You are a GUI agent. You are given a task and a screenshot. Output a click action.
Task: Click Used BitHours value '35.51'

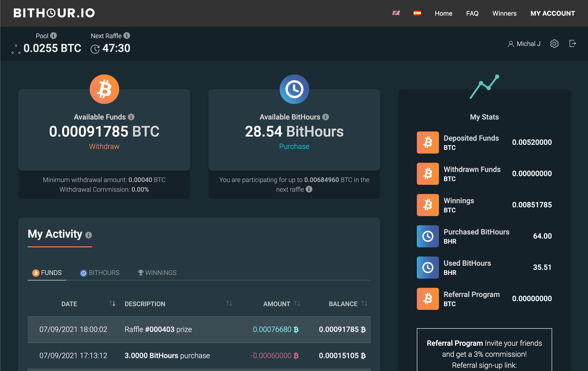(542, 267)
